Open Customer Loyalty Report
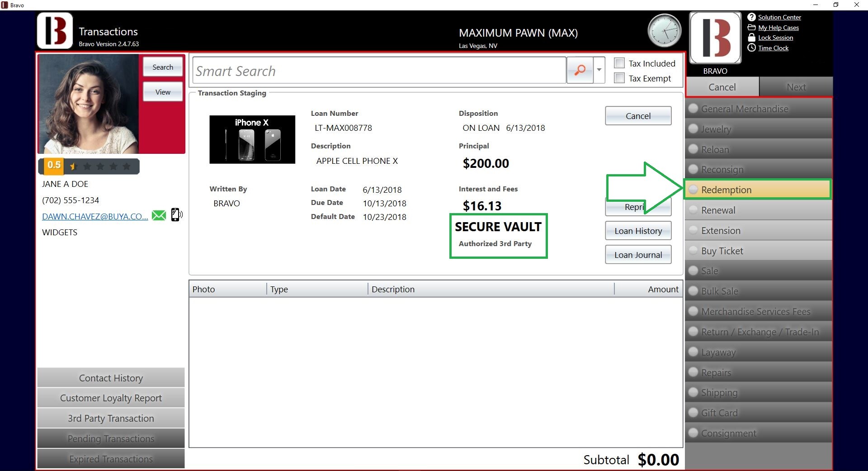Image resolution: width=868 pixels, height=471 pixels. [111, 398]
